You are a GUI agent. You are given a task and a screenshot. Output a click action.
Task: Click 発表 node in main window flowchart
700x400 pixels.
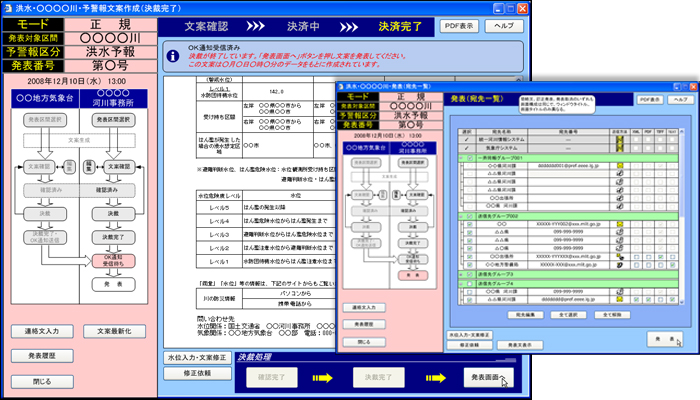113,284
